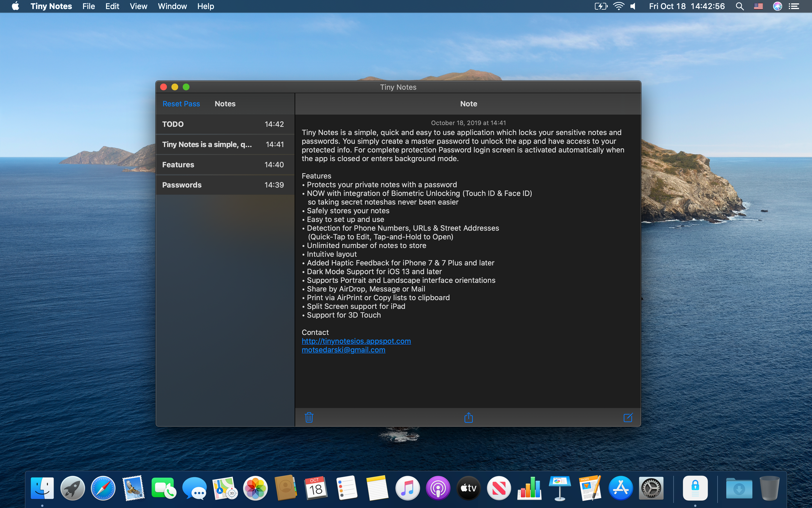Click the 'Safely stores your notes' text line
The width and height of the screenshot is (812, 508).
point(348,211)
